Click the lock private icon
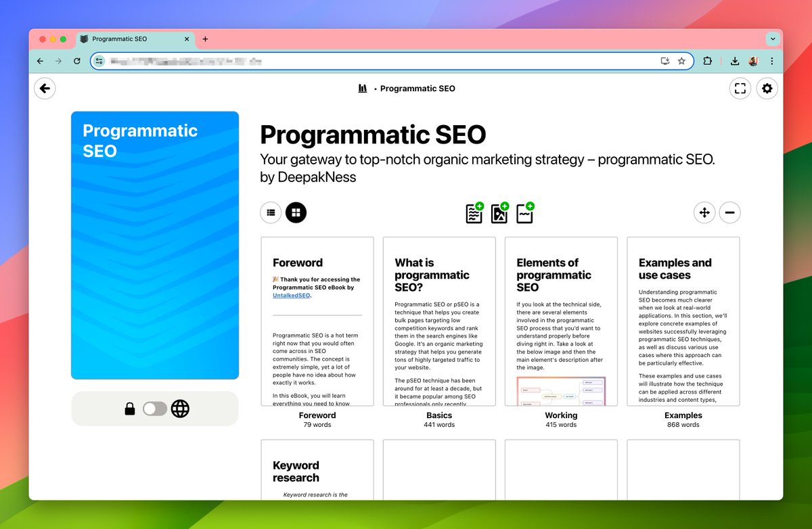812x529 pixels. [x=130, y=409]
